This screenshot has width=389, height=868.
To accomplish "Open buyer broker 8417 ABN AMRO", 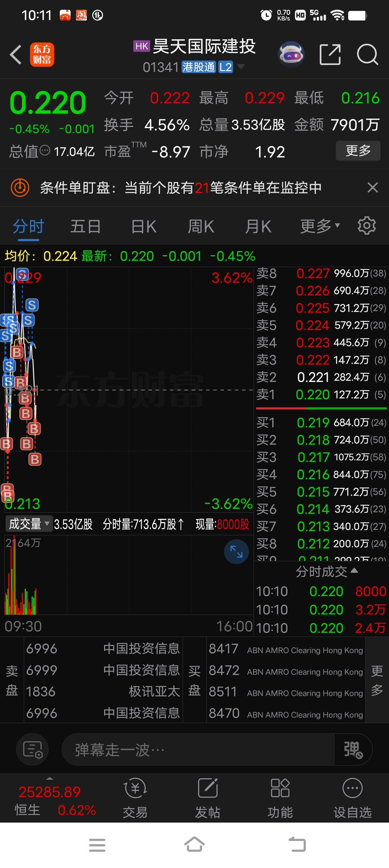I will point(286,649).
